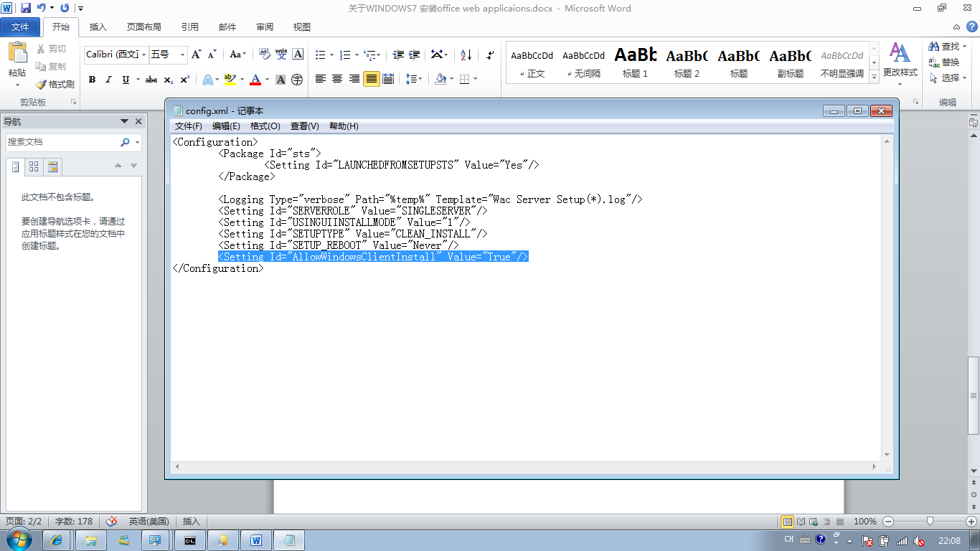Decrease paragraph indent
Screen dimensions: 980x551
click(x=398, y=55)
